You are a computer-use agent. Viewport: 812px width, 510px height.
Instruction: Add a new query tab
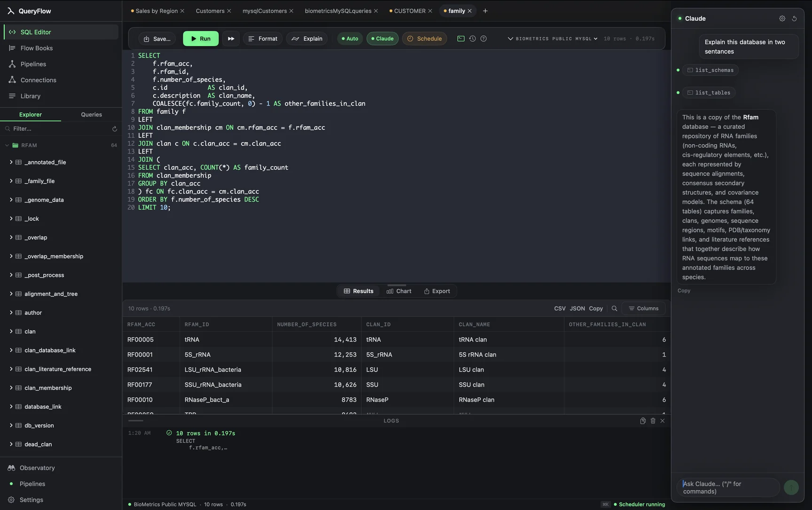485,11
